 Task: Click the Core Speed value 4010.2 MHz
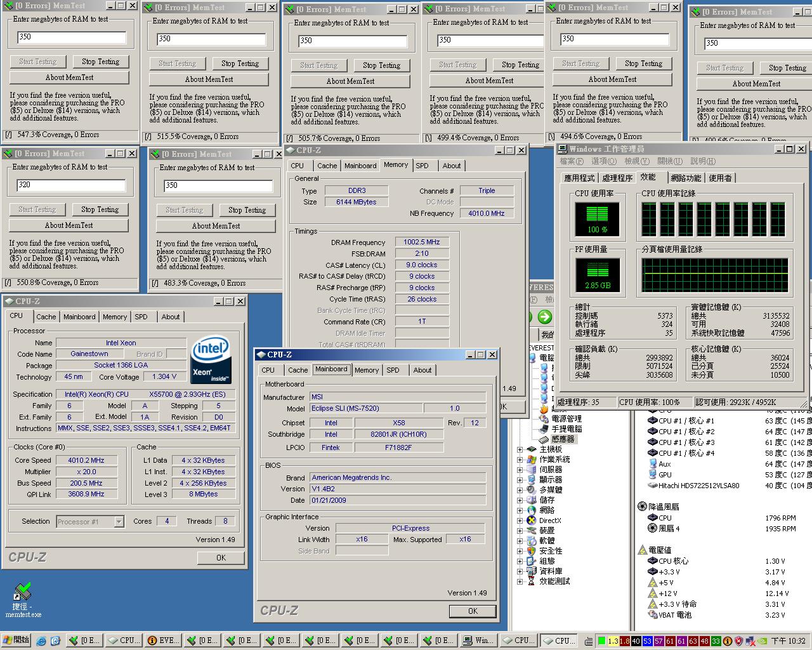point(86,460)
